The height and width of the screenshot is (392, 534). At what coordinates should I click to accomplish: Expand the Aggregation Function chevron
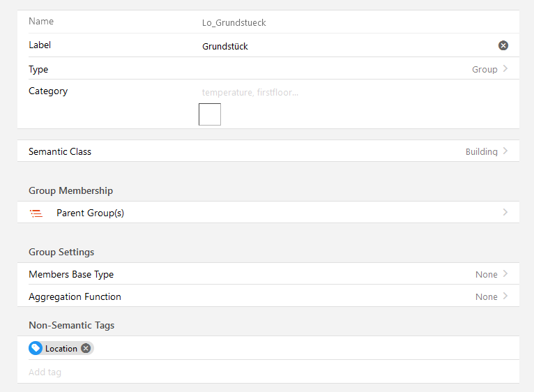[x=505, y=296]
